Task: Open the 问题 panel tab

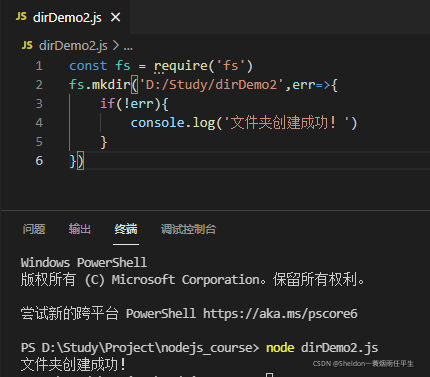Action: point(34,229)
